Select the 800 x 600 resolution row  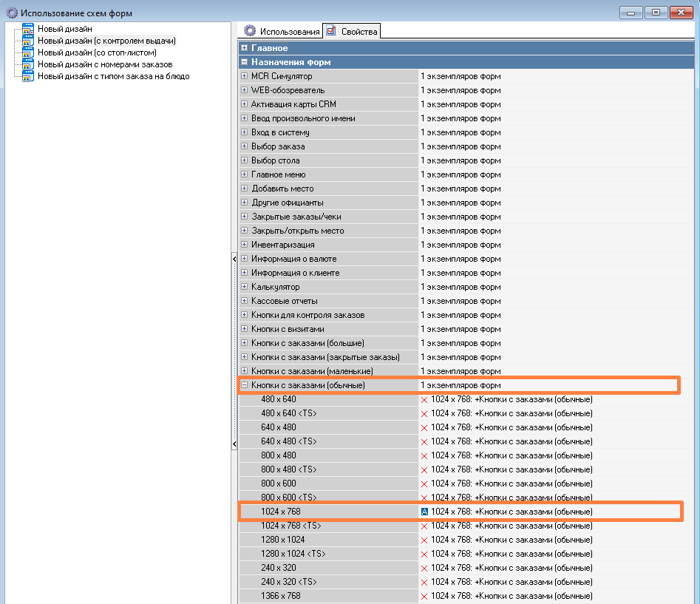pyautogui.click(x=278, y=483)
